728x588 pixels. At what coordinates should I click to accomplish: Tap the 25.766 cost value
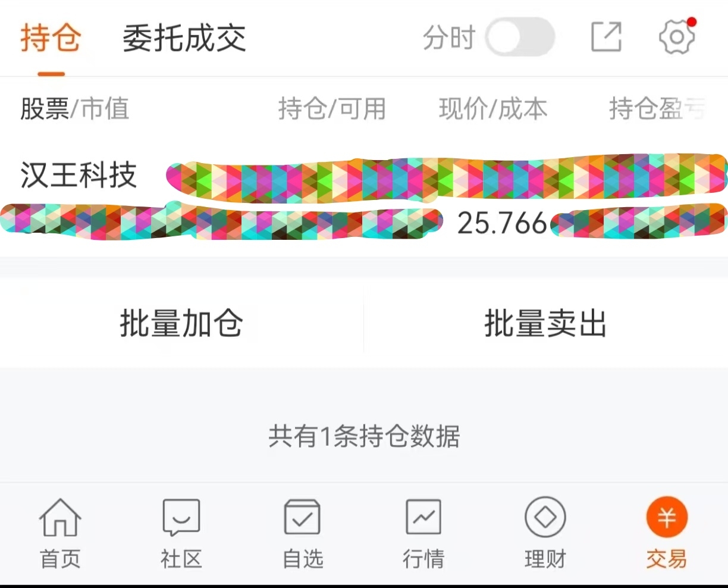pyautogui.click(x=502, y=223)
